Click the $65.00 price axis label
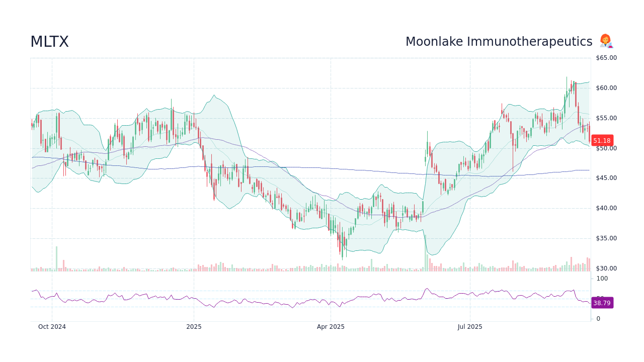 click(x=606, y=58)
